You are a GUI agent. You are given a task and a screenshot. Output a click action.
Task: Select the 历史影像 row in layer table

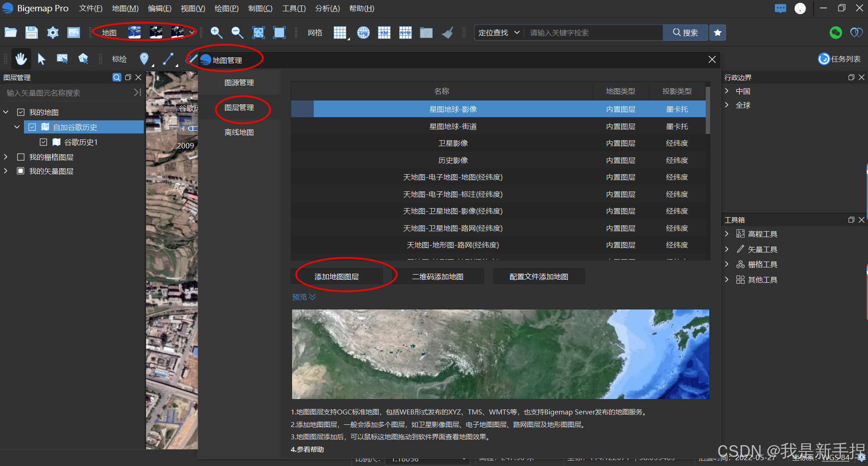498,160
